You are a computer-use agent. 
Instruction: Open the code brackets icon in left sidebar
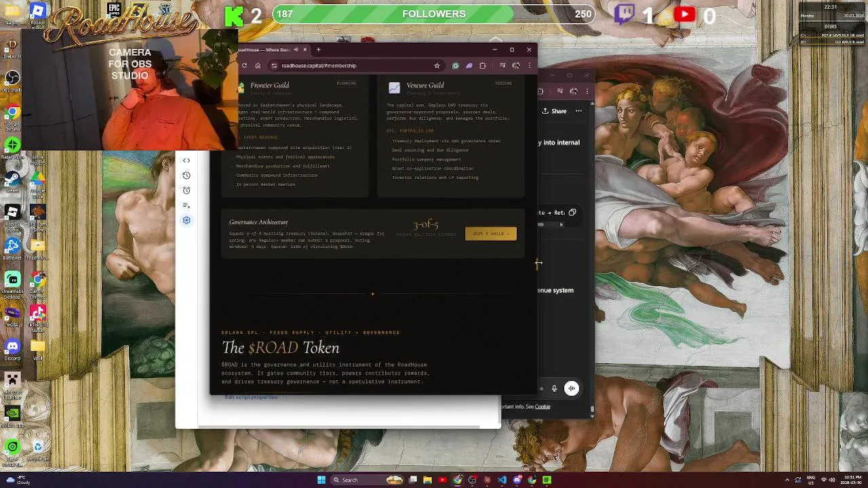coord(186,161)
